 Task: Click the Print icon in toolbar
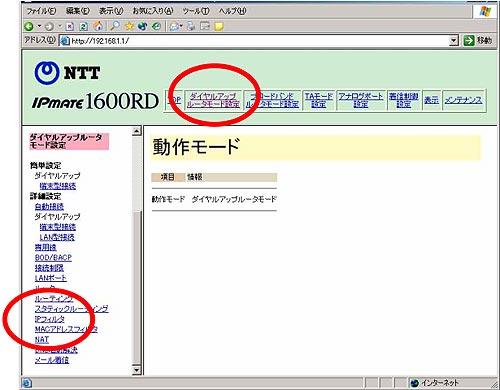click(x=191, y=26)
